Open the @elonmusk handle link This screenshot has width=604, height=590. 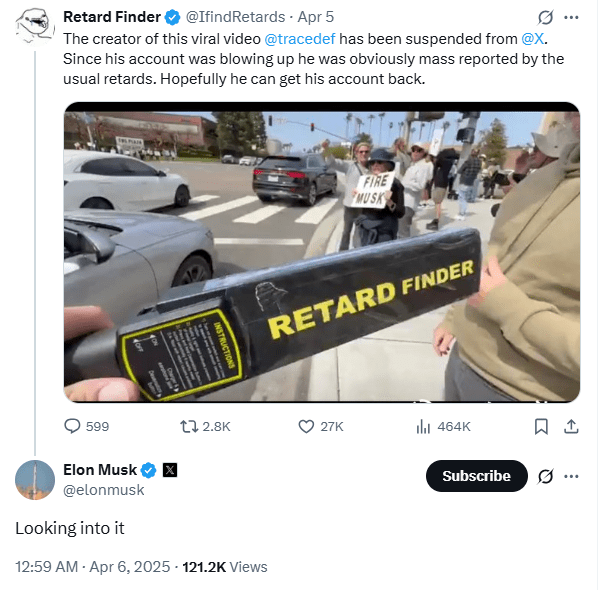click(104, 490)
